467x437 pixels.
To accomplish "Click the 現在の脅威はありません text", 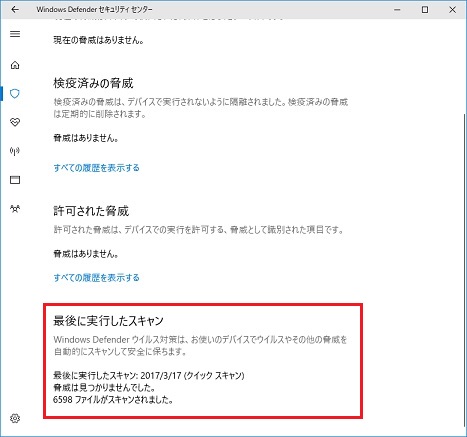I will (x=99, y=40).
